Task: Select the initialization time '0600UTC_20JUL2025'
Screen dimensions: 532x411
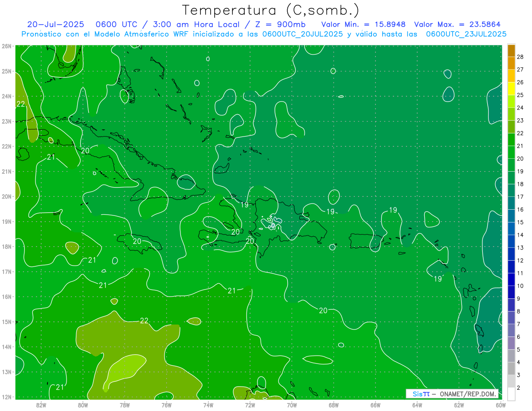Action: (302, 34)
